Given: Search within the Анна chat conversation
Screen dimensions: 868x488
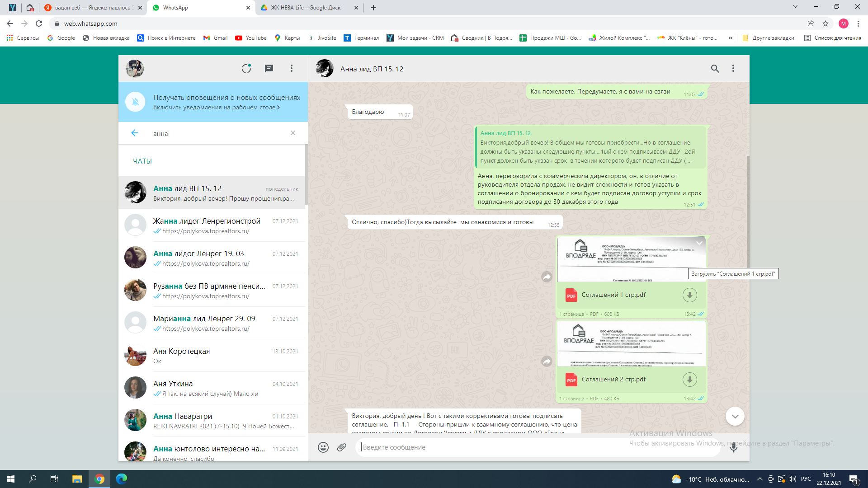Looking at the screenshot, I should 714,69.
